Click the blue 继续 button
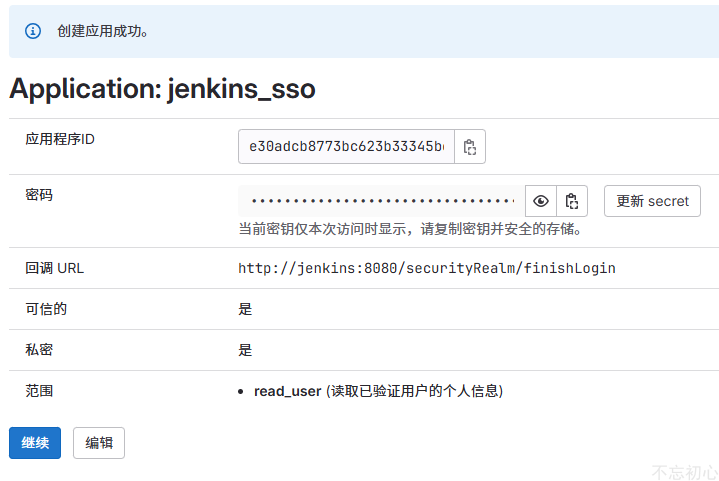719x481 pixels. 35,443
